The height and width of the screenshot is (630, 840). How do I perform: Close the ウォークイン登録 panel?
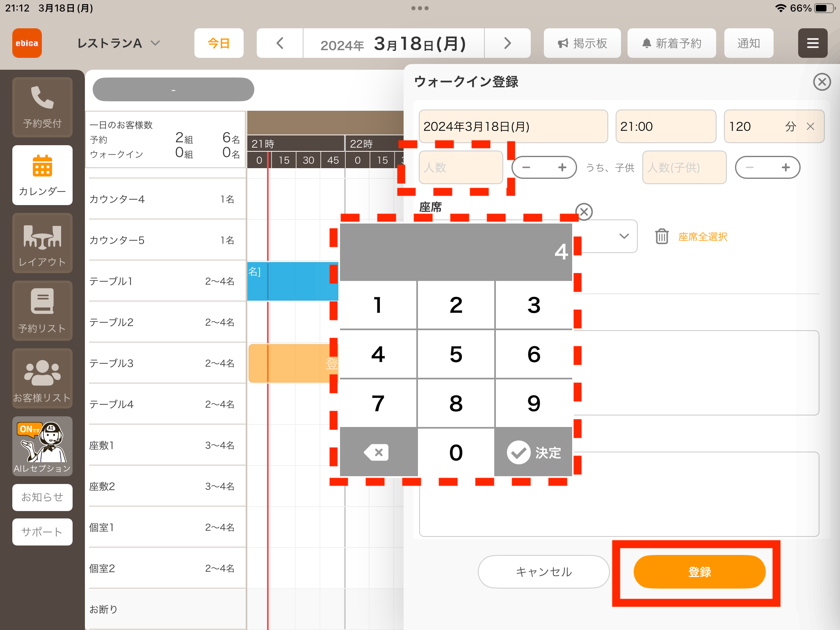[x=822, y=82]
